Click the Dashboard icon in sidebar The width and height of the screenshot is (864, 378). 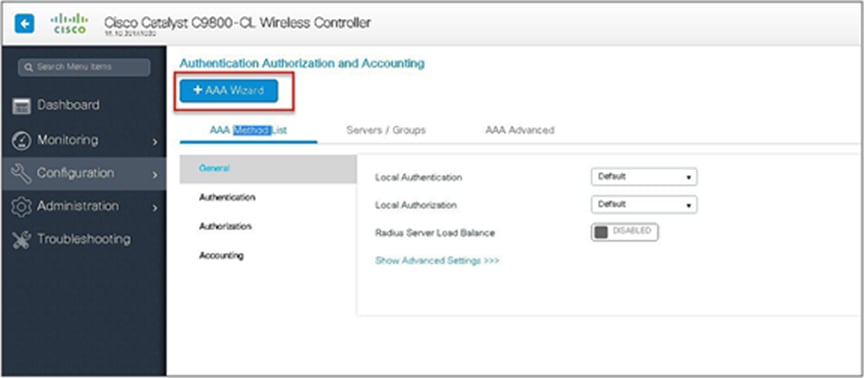[x=21, y=106]
